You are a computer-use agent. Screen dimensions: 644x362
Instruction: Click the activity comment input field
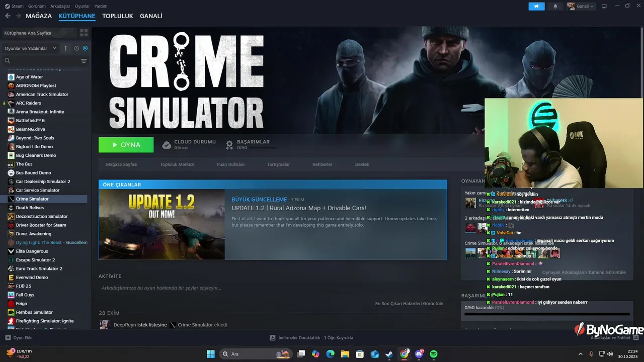pos(272,288)
